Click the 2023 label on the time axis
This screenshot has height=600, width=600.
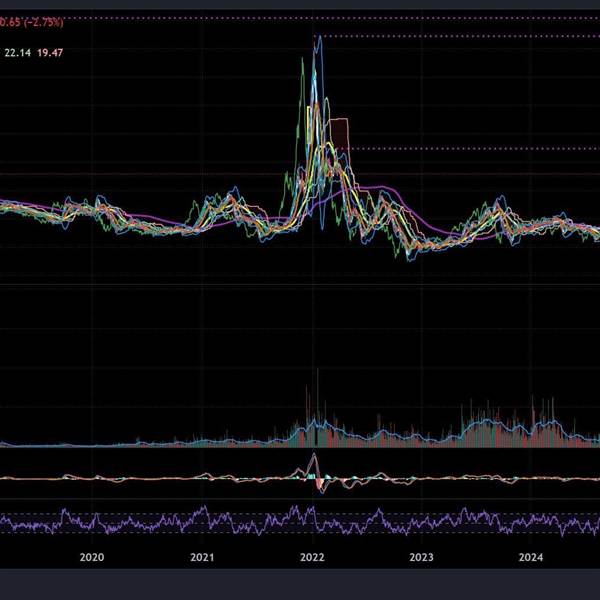tap(422, 557)
